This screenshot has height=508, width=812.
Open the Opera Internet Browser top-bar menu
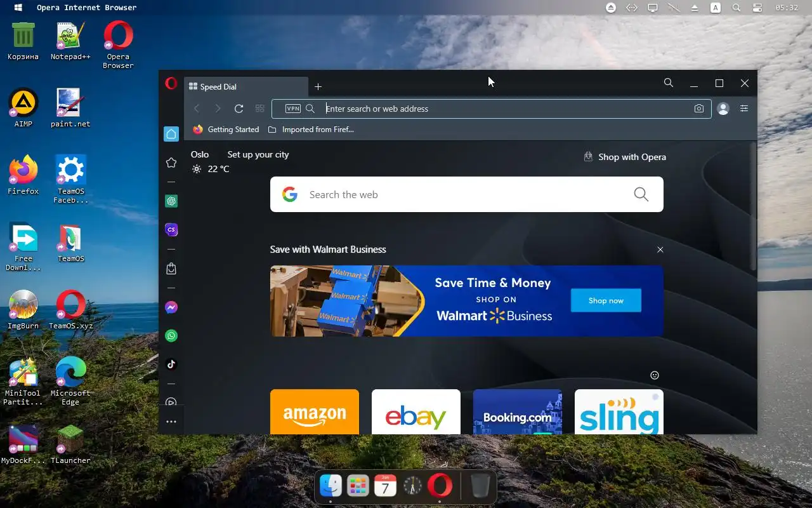87,8
